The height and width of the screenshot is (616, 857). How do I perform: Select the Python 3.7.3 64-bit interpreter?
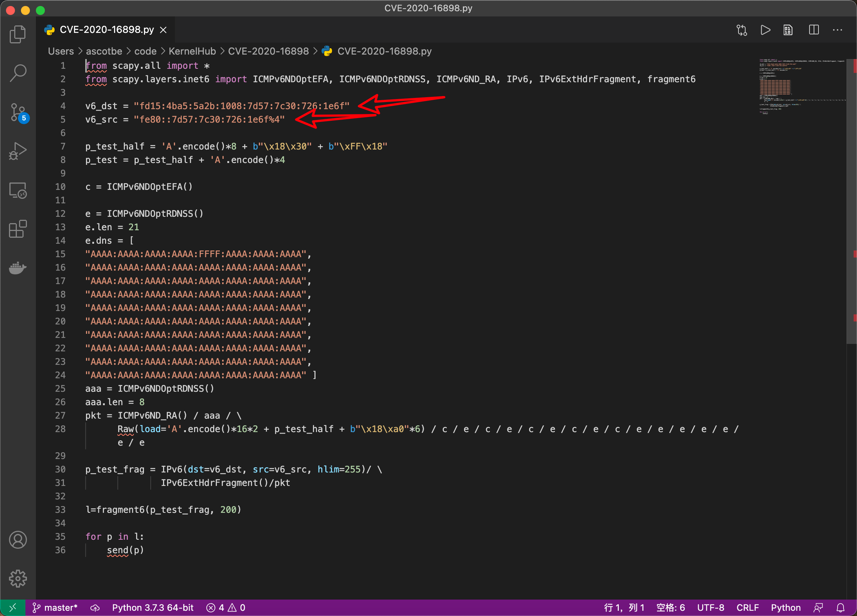153,608
